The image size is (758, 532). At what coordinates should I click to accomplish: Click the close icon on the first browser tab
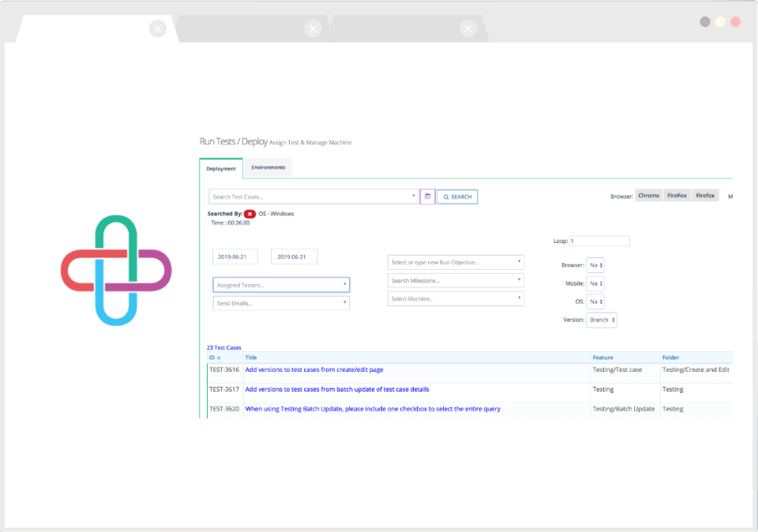click(157, 28)
